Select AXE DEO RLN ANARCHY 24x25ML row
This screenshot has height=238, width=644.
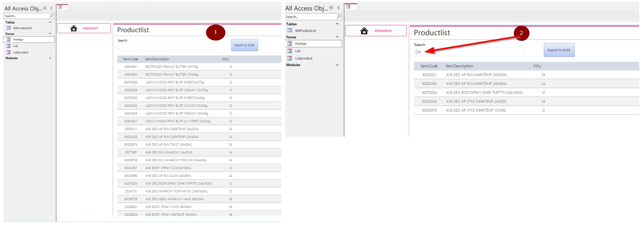coord(199,152)
